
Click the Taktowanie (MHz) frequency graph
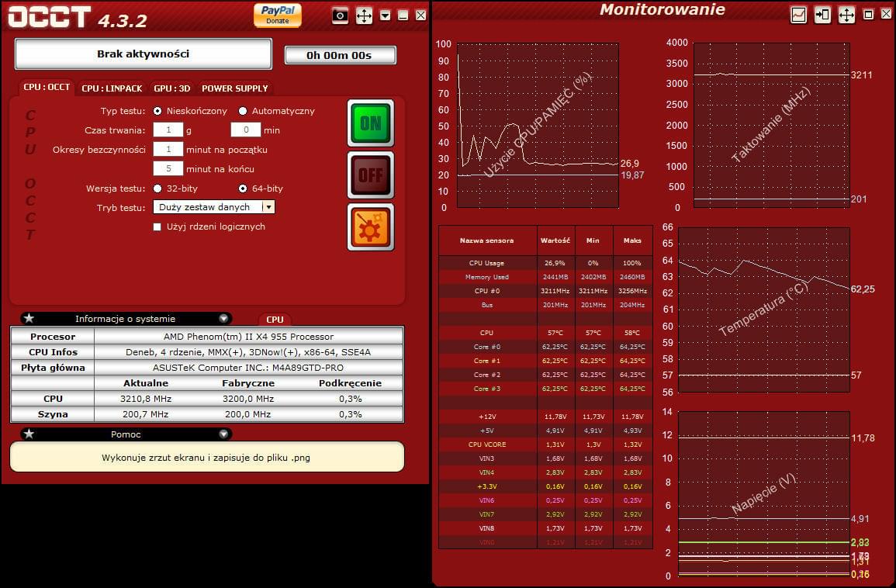[771, 125]
